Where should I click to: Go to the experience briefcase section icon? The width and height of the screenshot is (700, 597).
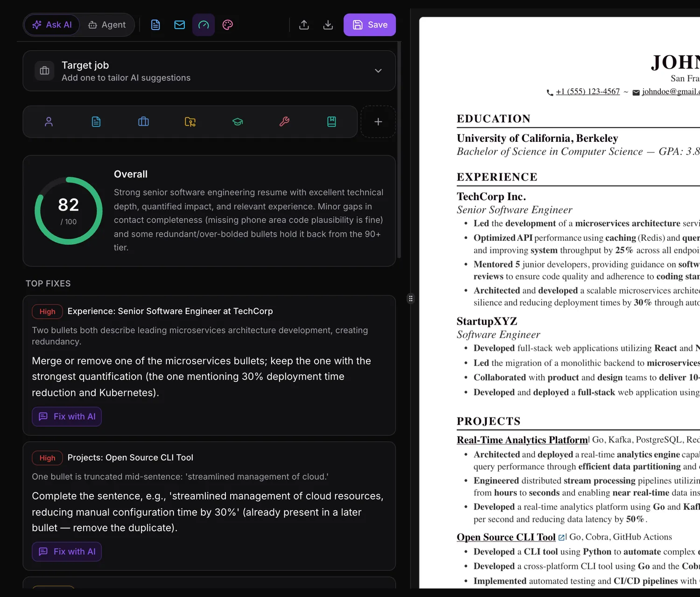pyautogui.click(x=143, y=122)
